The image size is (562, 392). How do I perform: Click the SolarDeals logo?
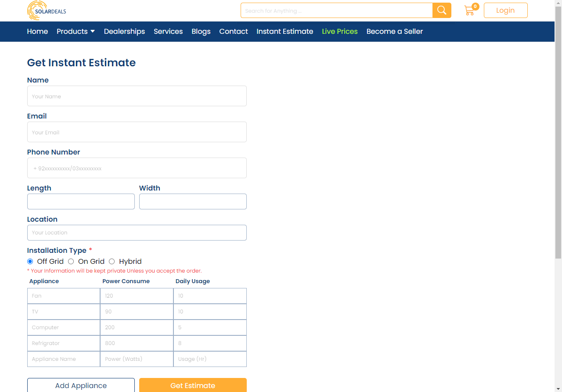[x=47, y=11]
